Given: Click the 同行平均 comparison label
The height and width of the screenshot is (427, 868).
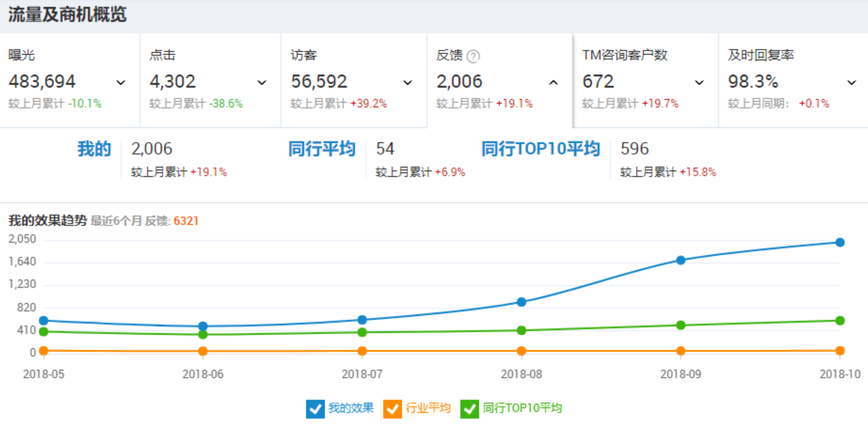Looking at the screenshot, I should click(322, 149).
